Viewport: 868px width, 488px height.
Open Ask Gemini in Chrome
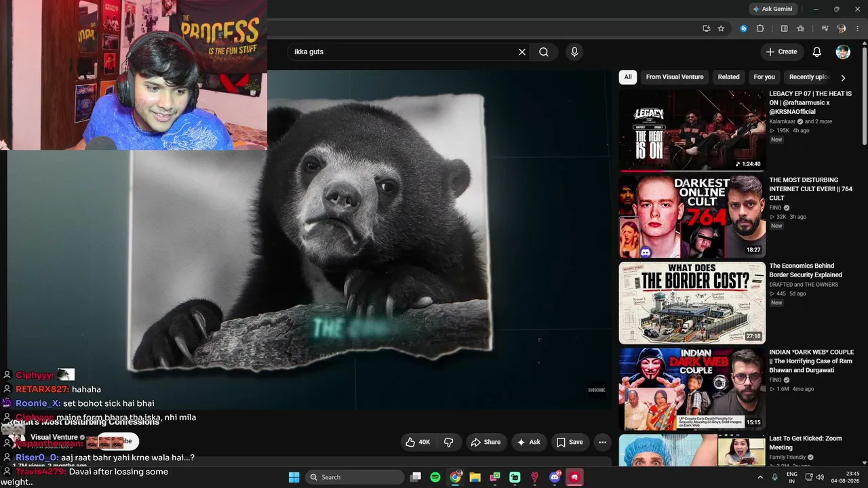click(x=772, y=9)
